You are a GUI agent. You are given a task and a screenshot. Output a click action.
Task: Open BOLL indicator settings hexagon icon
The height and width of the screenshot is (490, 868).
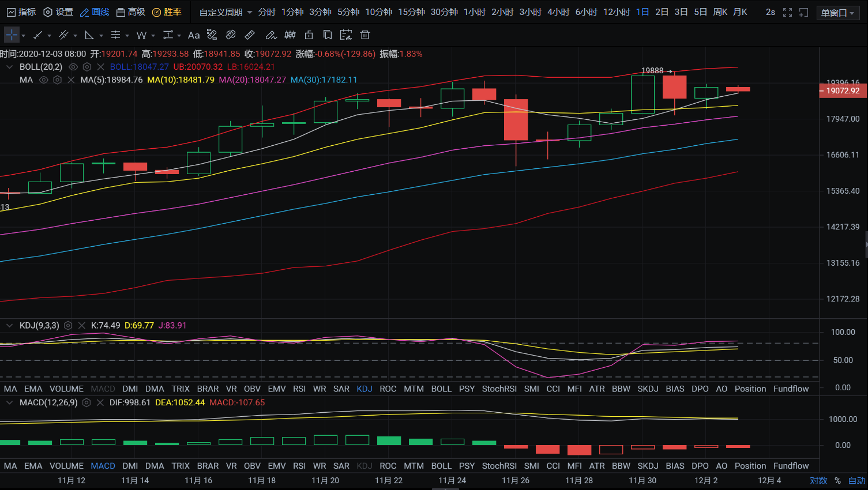(87, 67)
